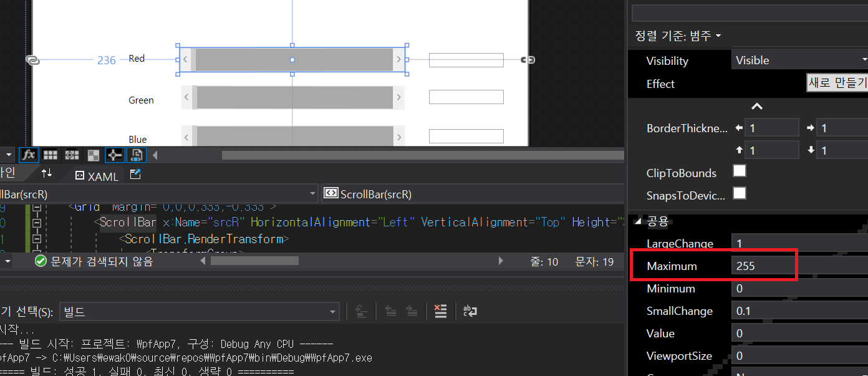Click the top BorderThickness field
Viewport: 868px width, 376px height.
(773, 150)
